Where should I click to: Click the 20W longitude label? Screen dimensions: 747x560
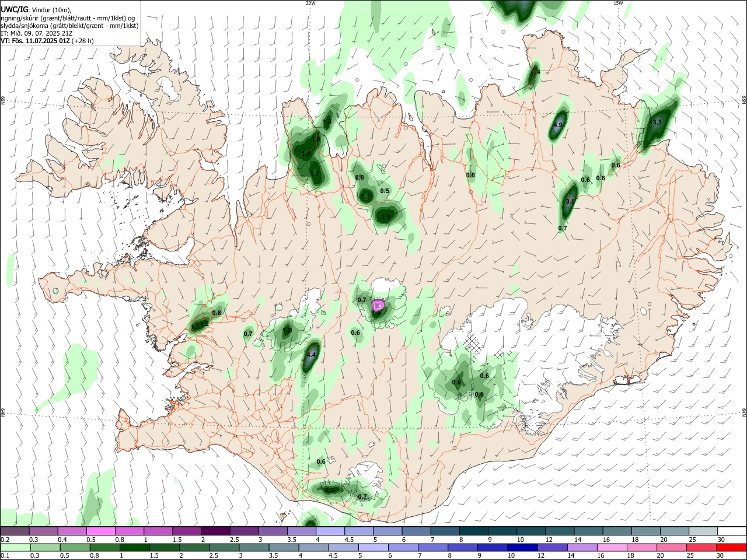coord(310,3)
